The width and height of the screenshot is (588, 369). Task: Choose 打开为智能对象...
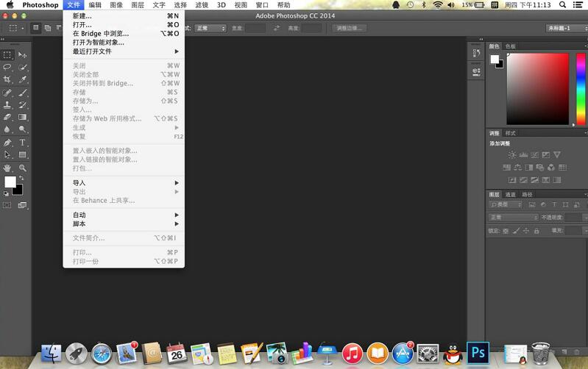pos(125,43)
